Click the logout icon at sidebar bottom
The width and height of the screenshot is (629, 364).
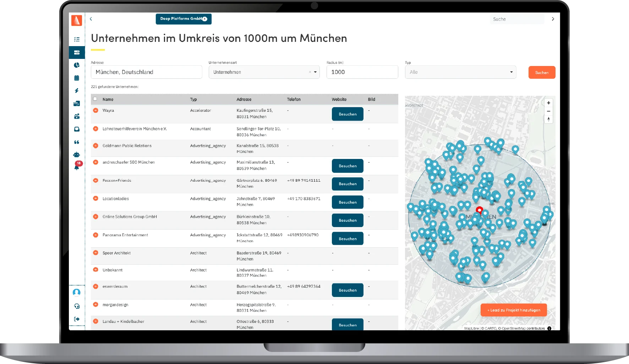pos(77,319)
